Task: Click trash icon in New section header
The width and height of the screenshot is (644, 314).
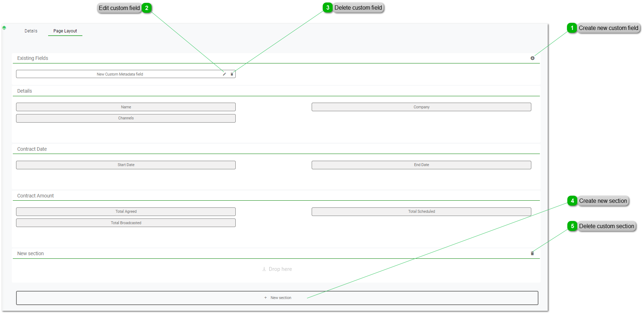Action: click(532, 253)
